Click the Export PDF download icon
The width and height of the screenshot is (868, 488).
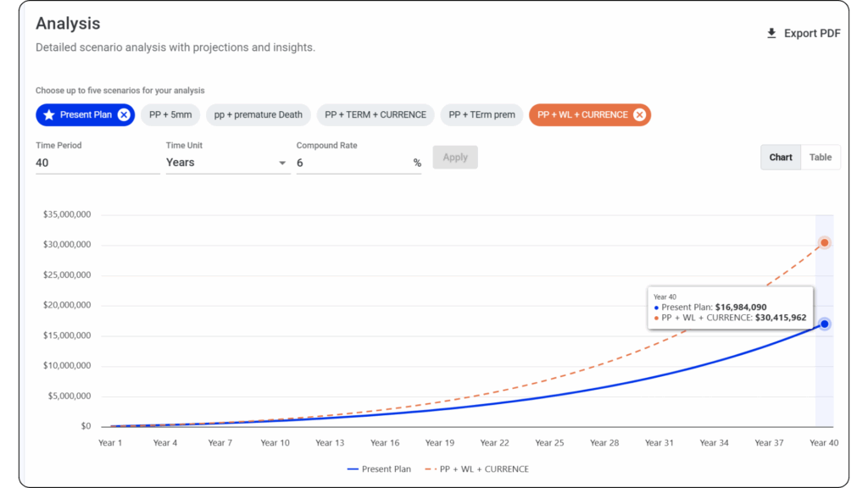pos(771,34)
